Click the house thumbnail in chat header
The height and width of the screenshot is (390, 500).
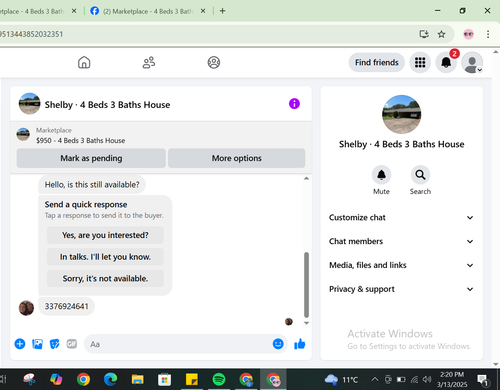point(29,104)
